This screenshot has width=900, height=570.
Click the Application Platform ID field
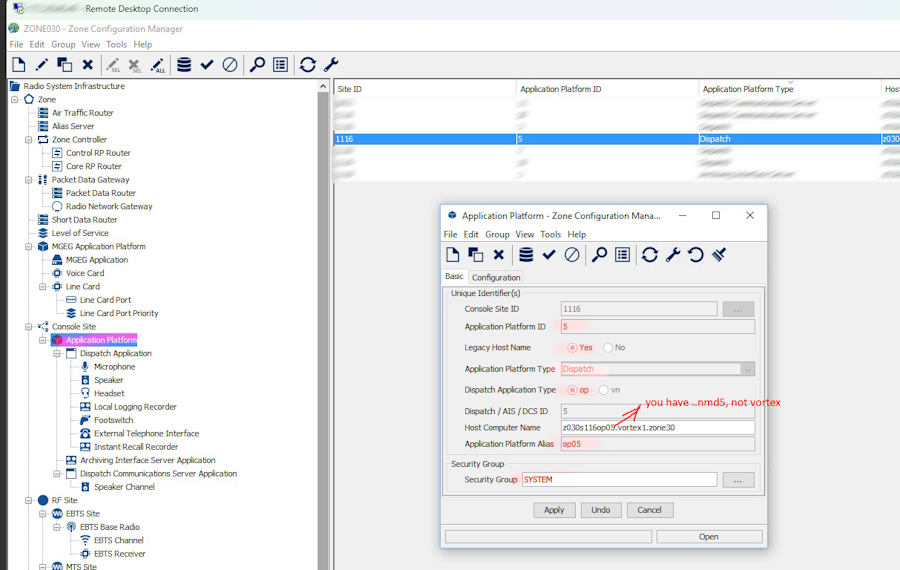657,327
